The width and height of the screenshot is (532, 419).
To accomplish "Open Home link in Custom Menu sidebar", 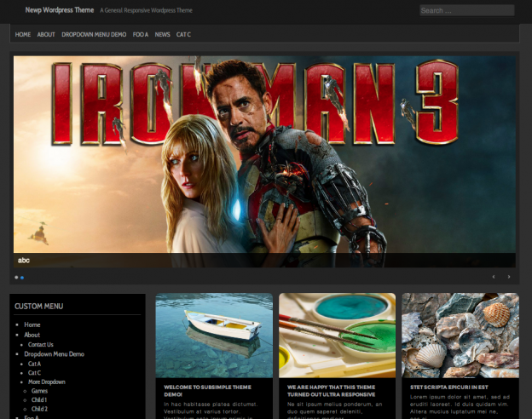I will [x=32, y=324].
